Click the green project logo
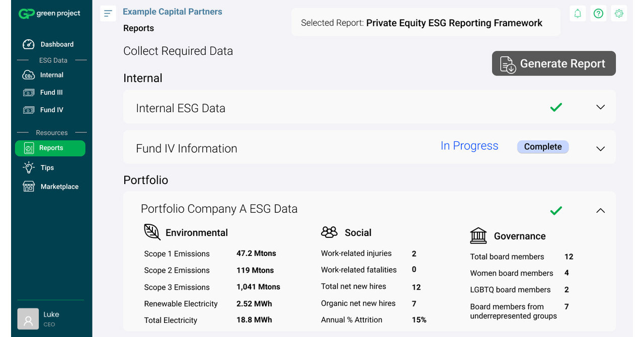Screen dimensions: 644x337 click(49, 14)
